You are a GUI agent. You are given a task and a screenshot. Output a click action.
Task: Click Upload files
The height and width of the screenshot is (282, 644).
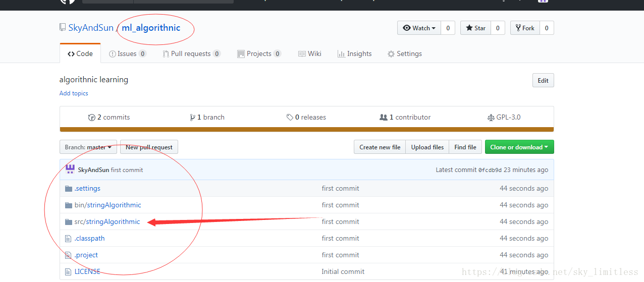point(427,147)
